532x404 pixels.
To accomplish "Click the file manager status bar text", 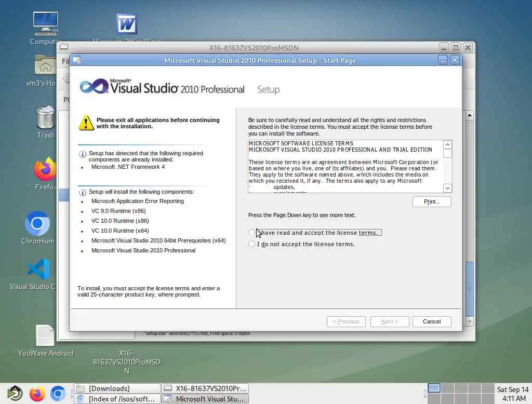I will click(197, 333).
